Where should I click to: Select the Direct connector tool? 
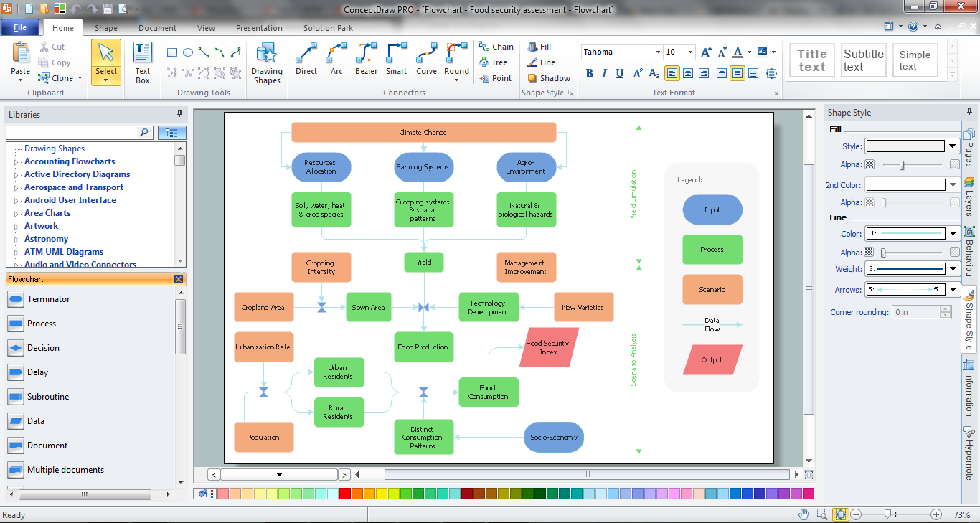306,59
